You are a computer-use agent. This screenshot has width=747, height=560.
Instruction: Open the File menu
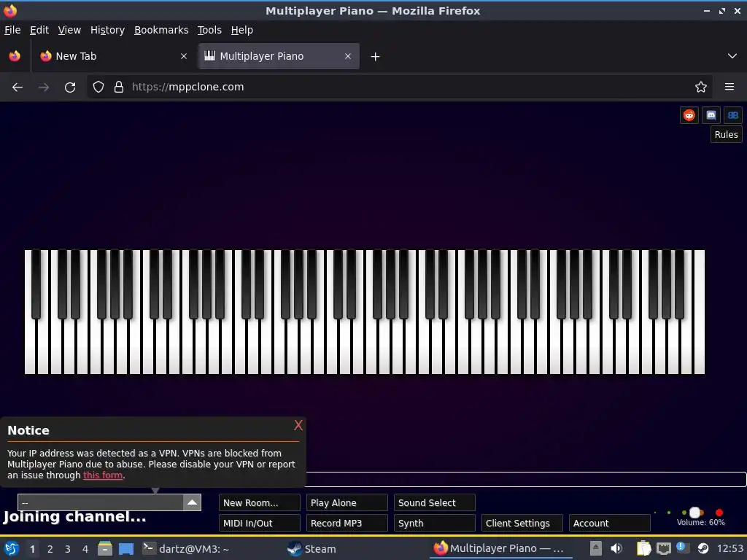[12, 30]
